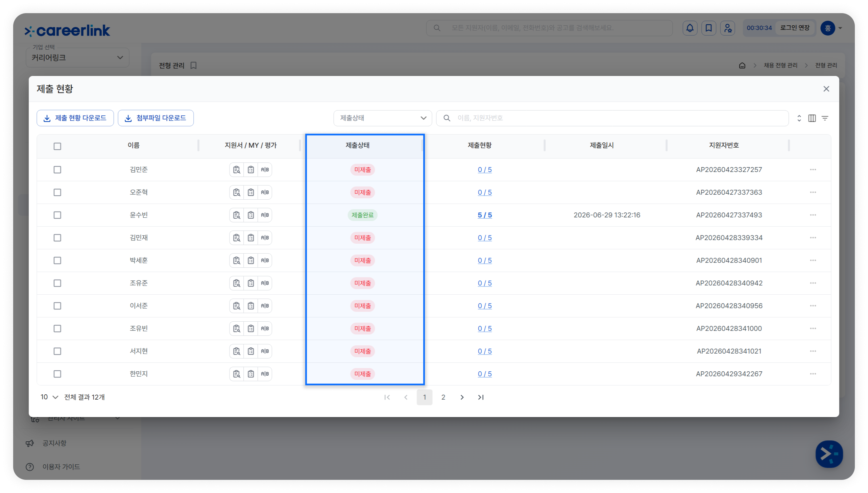Jump to the last results page

pos(481,397)
